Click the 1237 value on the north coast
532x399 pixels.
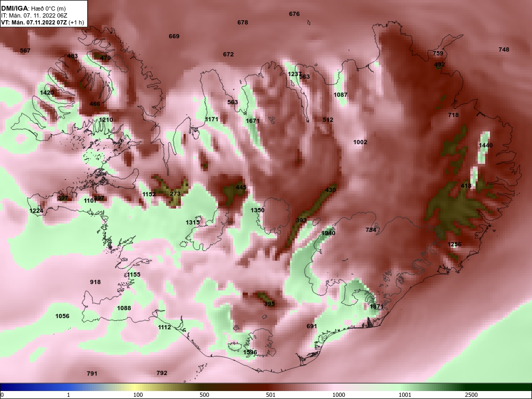pyautogui.click(x=295, y=74)
